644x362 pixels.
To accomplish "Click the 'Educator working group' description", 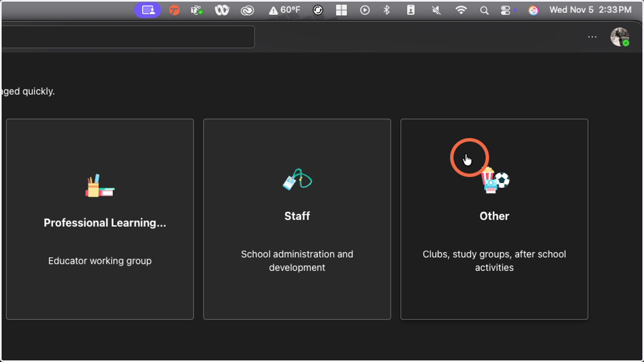I will click(x=100, y=261).
